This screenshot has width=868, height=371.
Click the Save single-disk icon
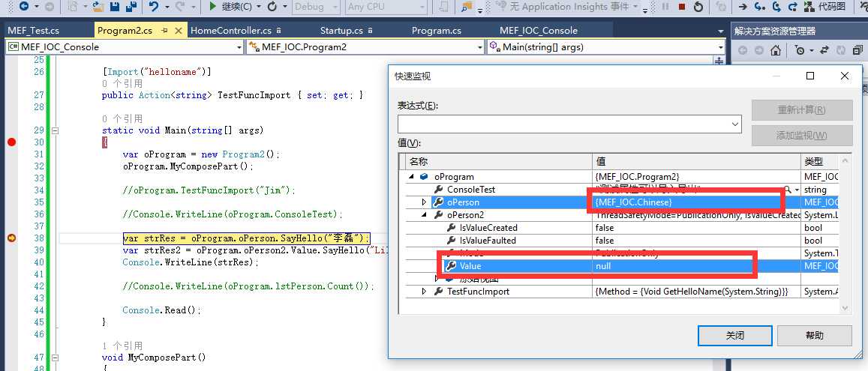(115, 7)
